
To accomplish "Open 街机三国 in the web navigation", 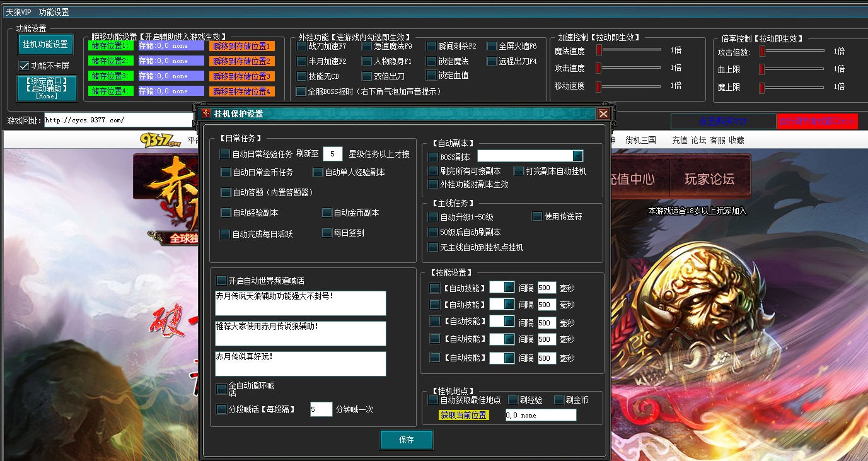I will coord(640,140).
